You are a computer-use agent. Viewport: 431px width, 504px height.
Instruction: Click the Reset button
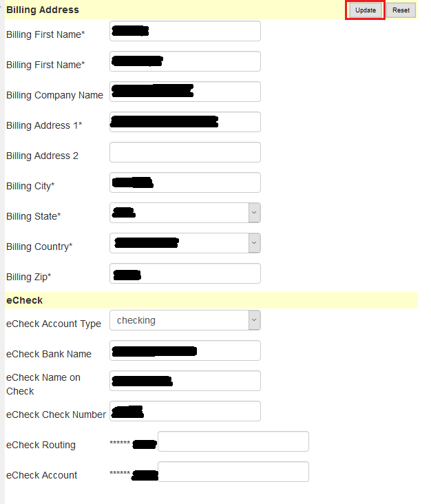(x=401, y=10)
